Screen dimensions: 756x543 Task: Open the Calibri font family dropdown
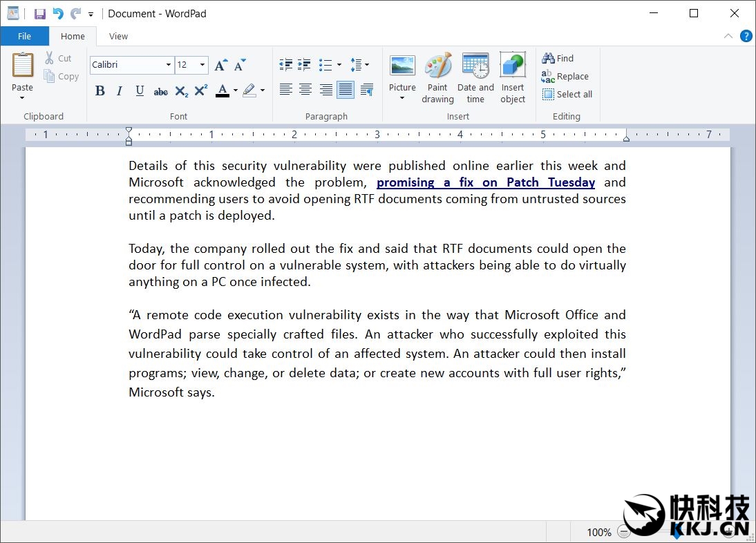(x=168, y=65)
